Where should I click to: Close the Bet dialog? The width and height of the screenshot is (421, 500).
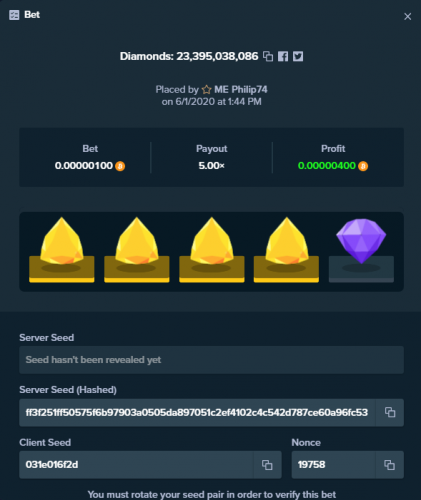click(407, 16)
